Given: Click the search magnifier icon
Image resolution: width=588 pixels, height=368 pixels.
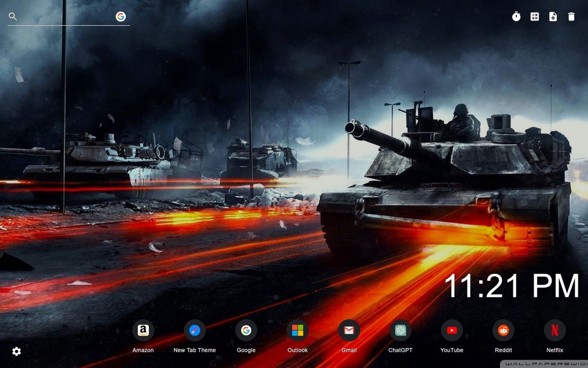Looking at the screenshot, I should pyautogui.click(x=13, y=17).
